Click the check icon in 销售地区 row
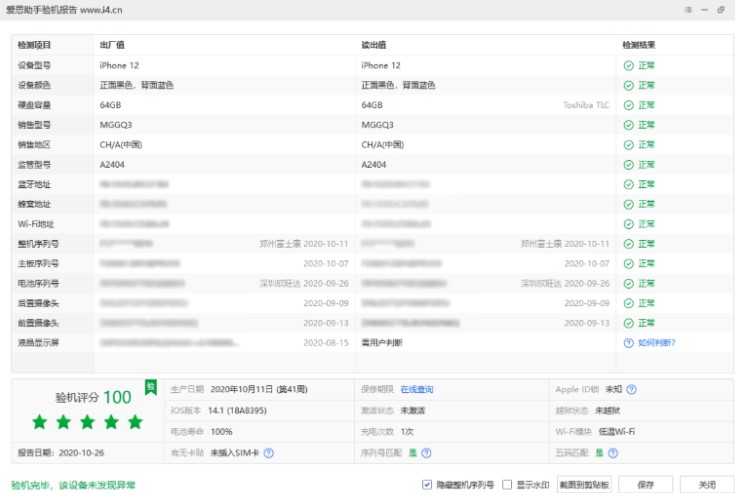Image resolution: width=735 pixels, height=493 pixels. (629, 145)
